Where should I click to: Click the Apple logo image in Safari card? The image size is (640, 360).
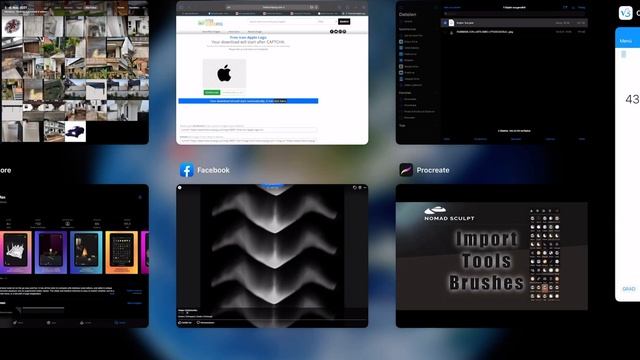pyautogui.click(x=224, y=74)
